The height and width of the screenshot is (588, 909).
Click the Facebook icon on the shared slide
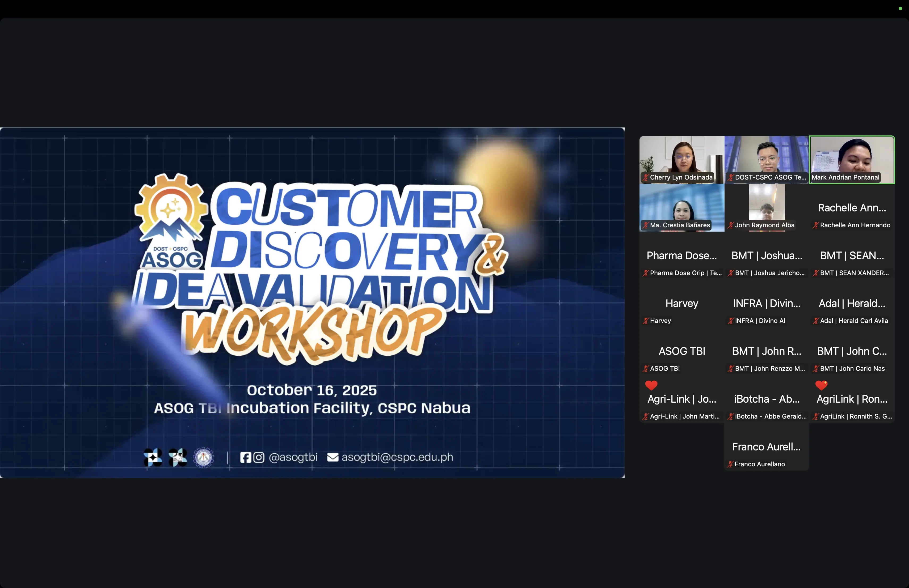(246, 457)
